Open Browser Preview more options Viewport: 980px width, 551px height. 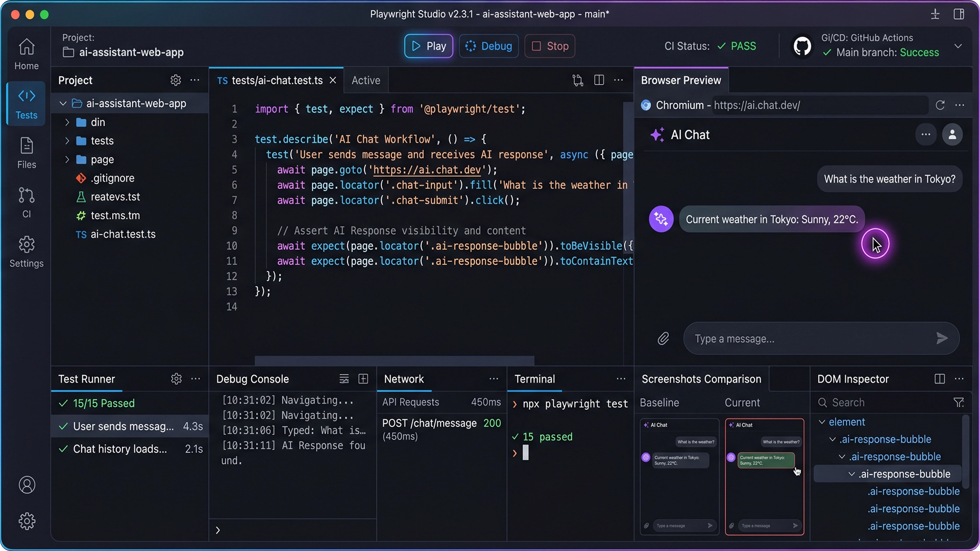click(960, 105)
